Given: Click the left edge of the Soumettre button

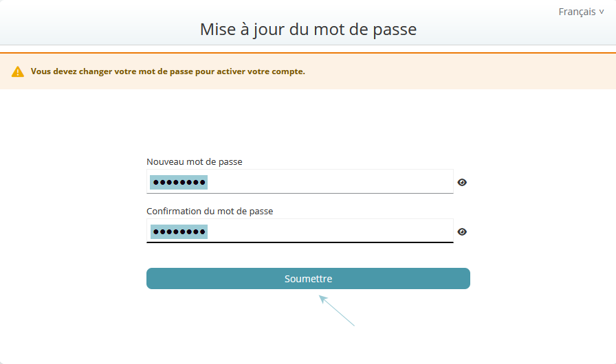Looking at the screenshot, I should coord(153,279).
